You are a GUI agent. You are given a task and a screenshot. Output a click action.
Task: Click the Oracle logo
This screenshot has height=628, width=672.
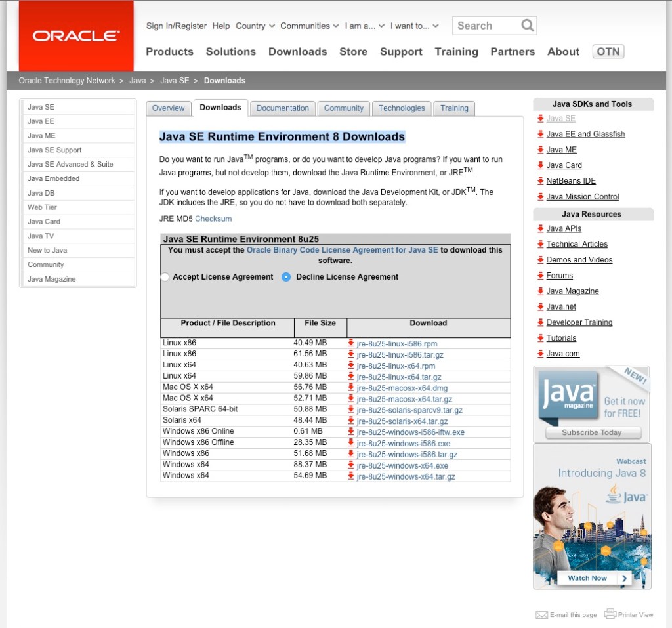coord(75,35)
